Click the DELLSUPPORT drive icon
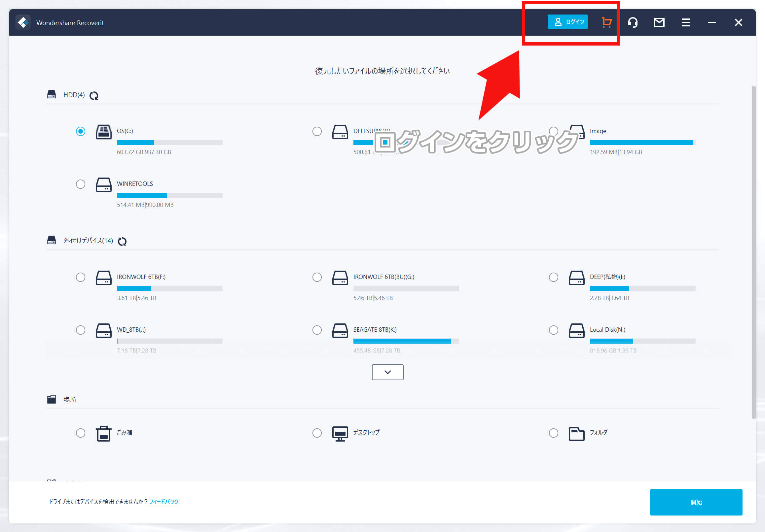Screen dimensions: 765x532 [x=340, y=132]
